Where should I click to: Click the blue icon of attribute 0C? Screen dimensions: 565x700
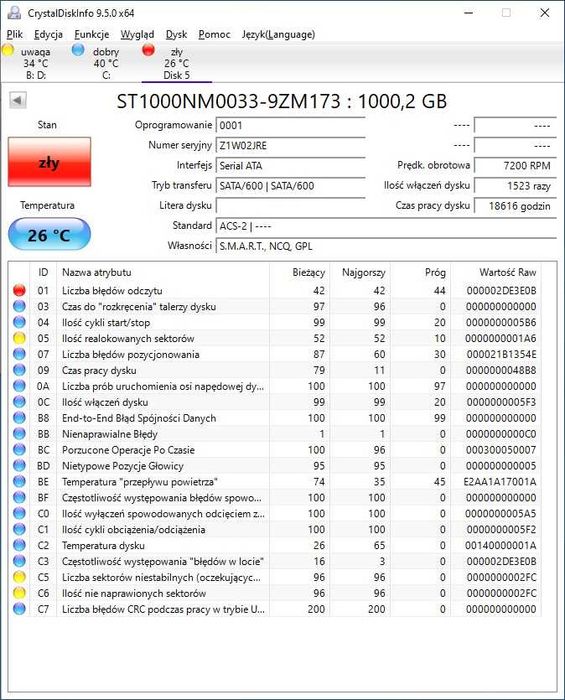(x=19, y=402)
